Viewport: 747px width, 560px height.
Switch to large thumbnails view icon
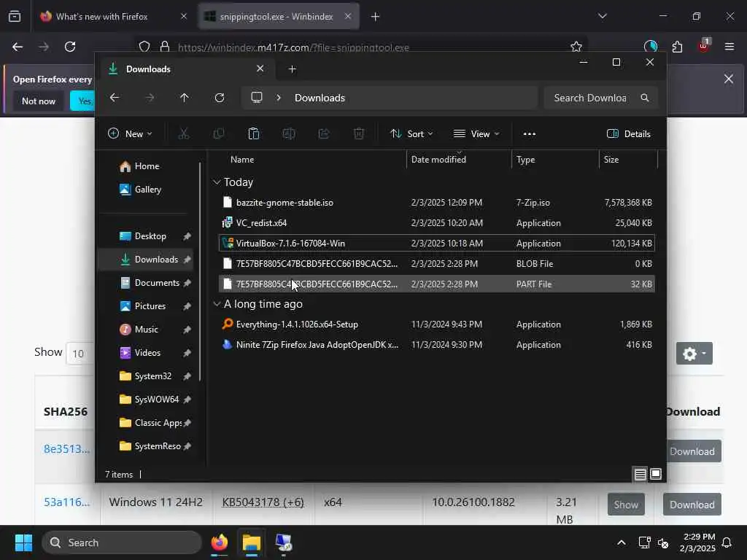tap(656, 474)
